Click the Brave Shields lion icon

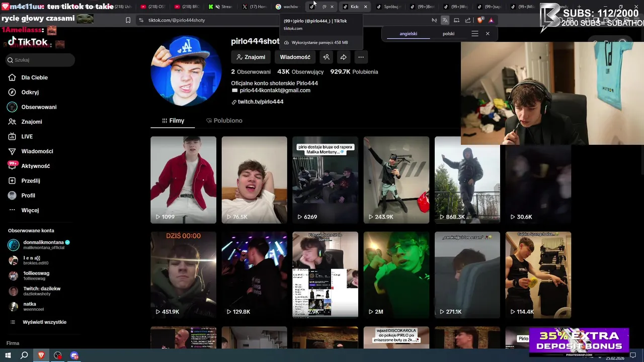[480, 20]
